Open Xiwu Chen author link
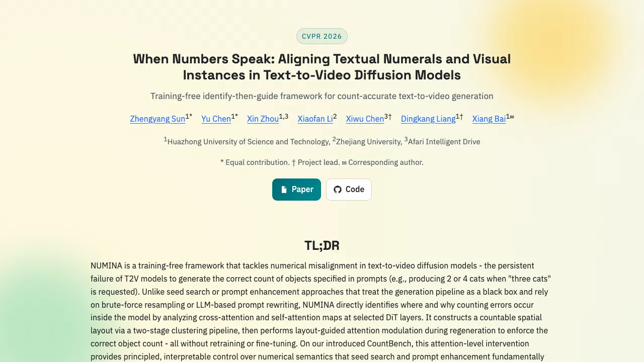The height and width of the screenshot is (362, 644). tap(365, 119)
